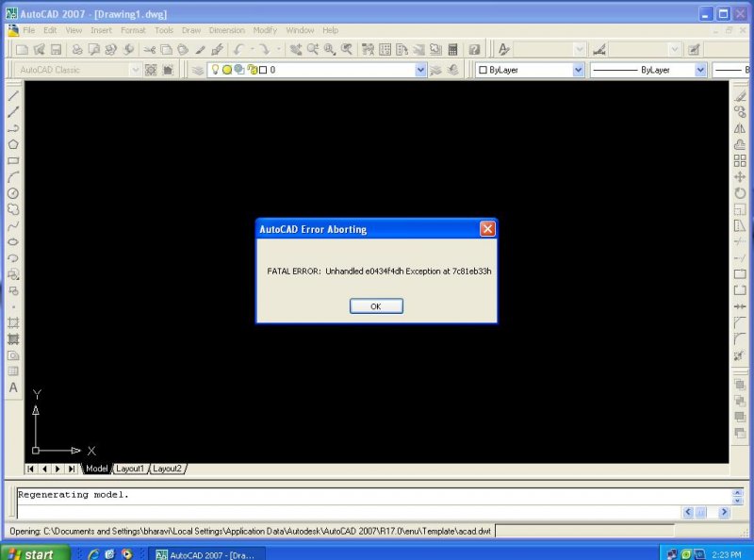Click the Workspace Settings icon
Screen dimensions: 754x560
click(x=151, y=71)
